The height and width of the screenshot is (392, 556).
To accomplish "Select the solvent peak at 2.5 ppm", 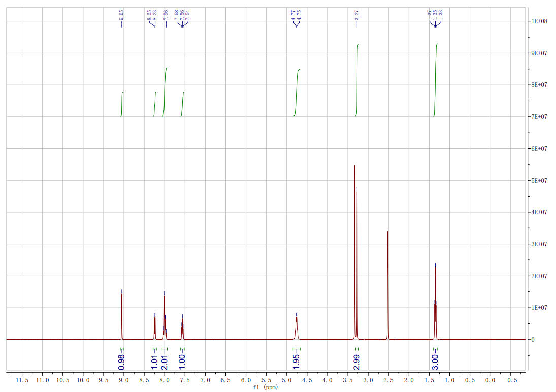I will [388, 285].
